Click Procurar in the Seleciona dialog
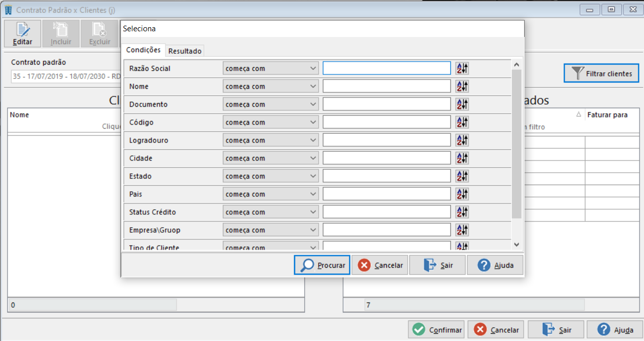 322,265
